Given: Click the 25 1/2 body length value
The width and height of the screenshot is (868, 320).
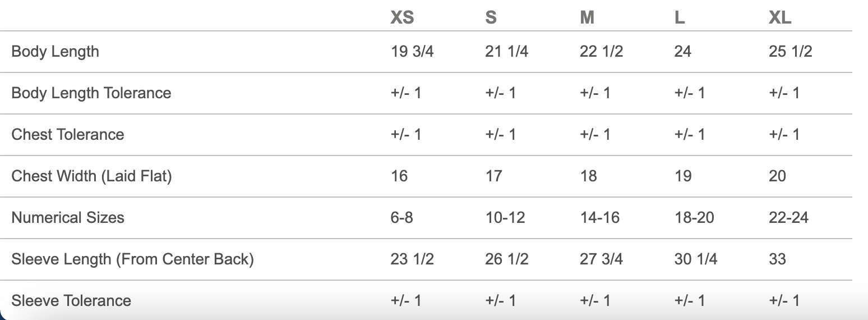Looking at the screenshot, I should coord(790,52).
